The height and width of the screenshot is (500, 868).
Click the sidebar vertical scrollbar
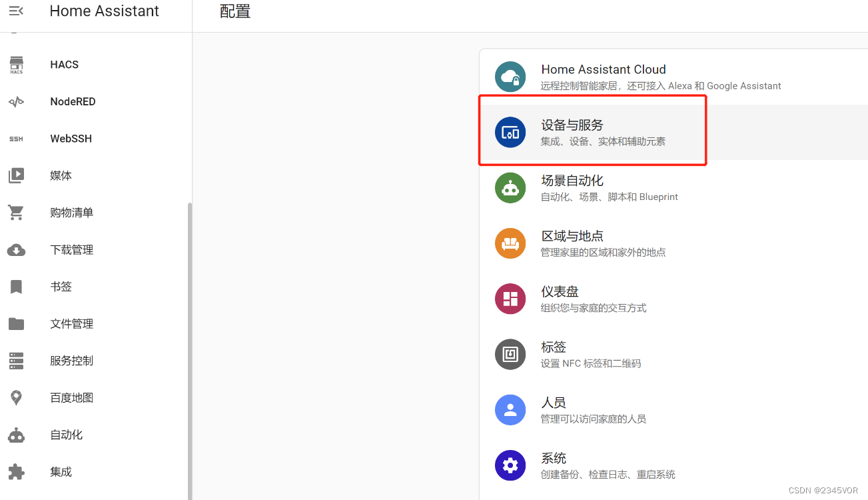tap(189, 351)
